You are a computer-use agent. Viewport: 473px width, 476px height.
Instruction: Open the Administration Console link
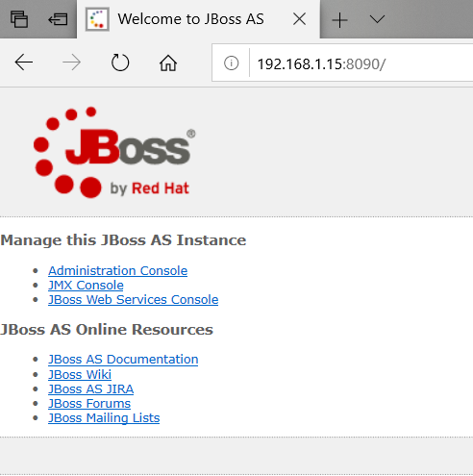(x=117, y=271)
